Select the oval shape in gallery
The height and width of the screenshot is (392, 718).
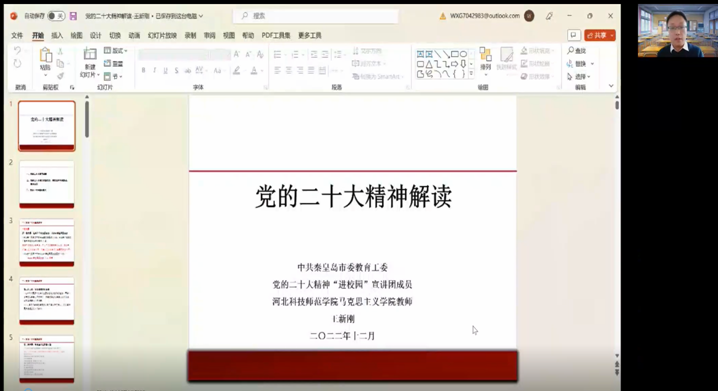pyautogui.click(x=463, y=54)
